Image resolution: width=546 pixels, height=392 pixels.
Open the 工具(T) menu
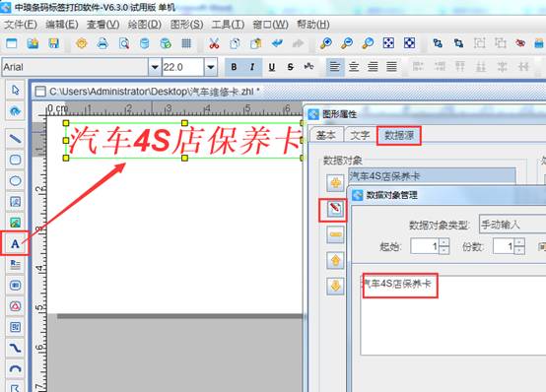pyautogui.click(x=228, y=25)
